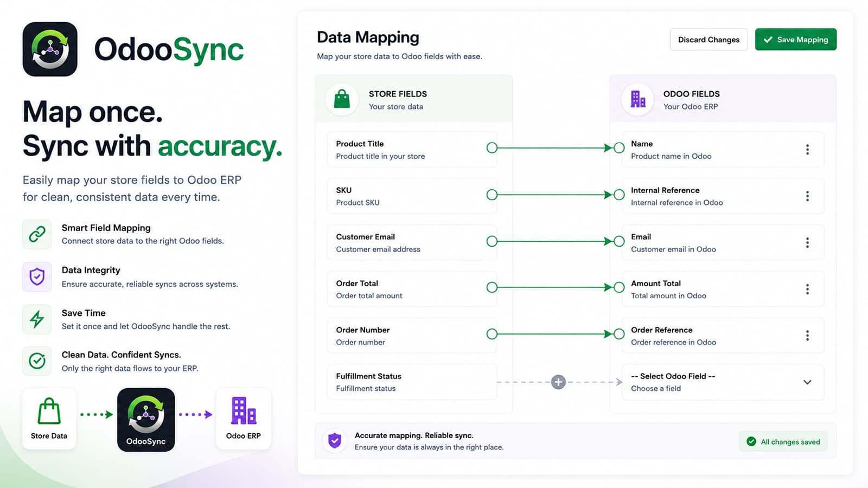
Task: Click the Internal Reference input connector circle
Action: click(619, 195)
